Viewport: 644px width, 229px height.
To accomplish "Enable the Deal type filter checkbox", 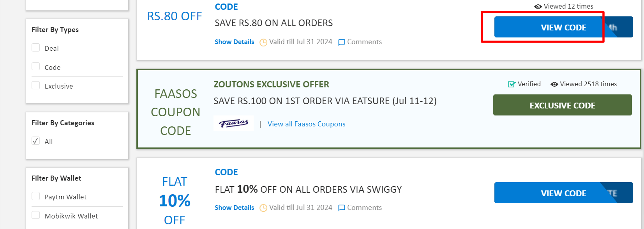I will coord(36,48).
